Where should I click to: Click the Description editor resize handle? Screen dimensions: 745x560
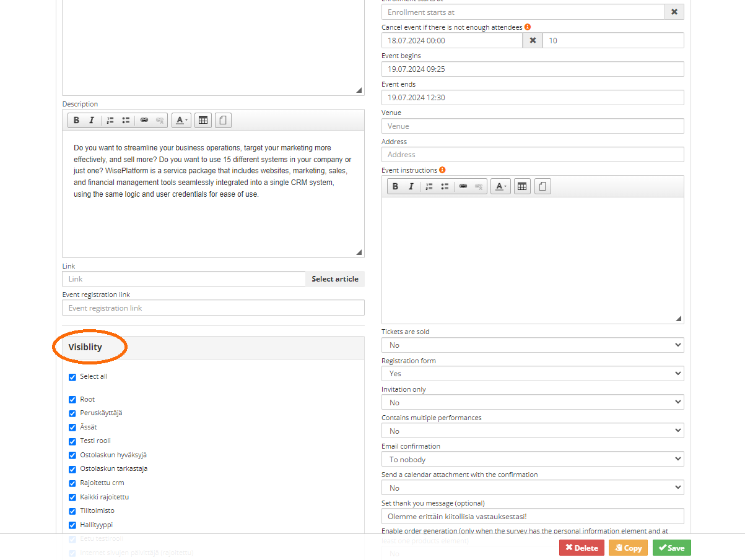tap(359, 252)
